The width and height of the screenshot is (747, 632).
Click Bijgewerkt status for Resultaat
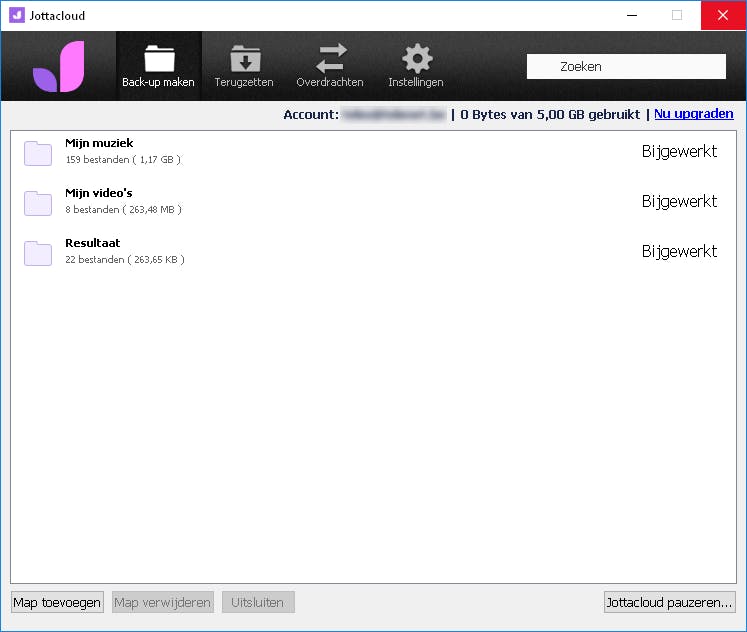coord(679,251)
